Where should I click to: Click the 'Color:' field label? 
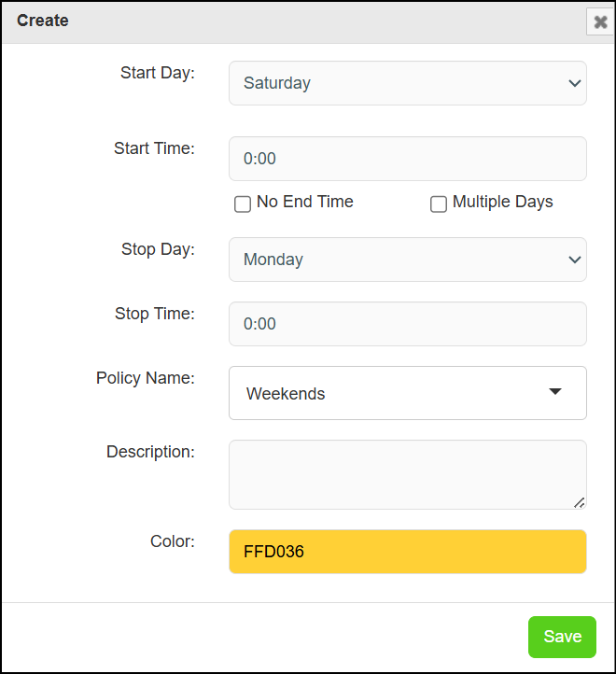(173, 541)
